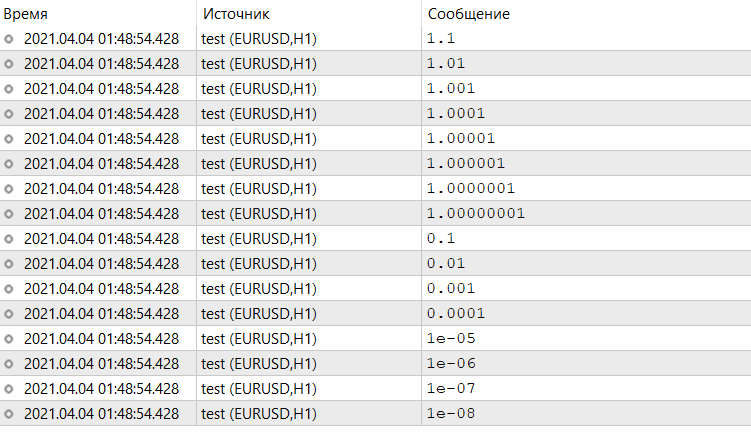This screenshot has height=438, width=751.
Task: Click the row icon for message 1e-07
Action: 10,389
